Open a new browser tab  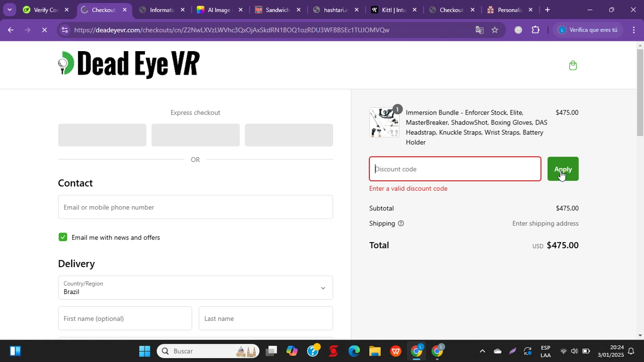coord(547,10)
